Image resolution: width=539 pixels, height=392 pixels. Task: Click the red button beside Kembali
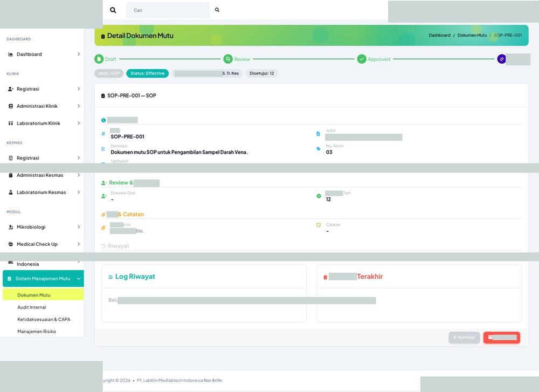pyautogui.click(x=501, y=338)
